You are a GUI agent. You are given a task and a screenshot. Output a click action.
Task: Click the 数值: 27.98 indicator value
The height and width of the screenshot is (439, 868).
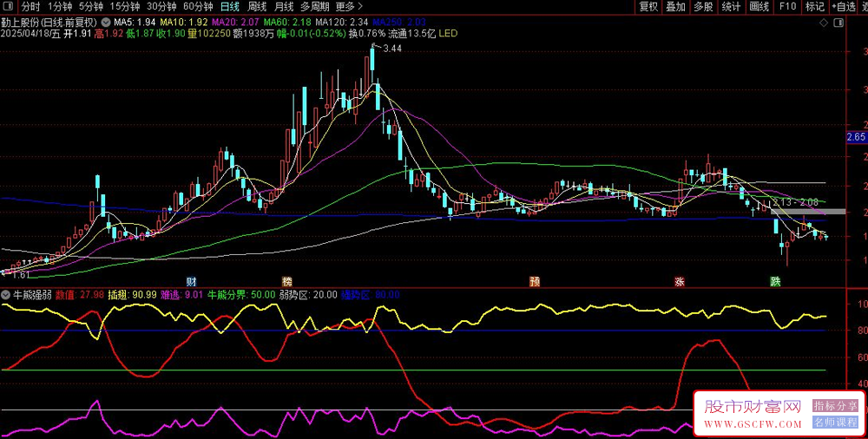[79, 294]
